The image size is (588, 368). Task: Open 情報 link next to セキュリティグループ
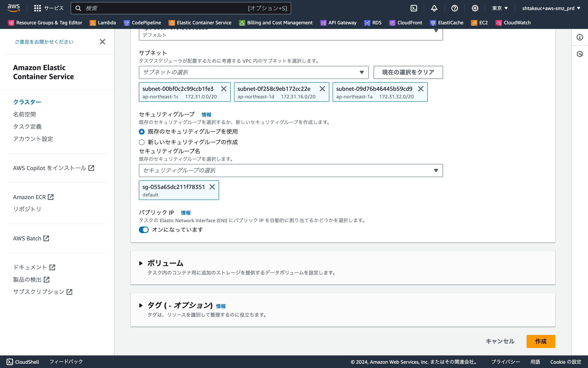pos(206,115)
